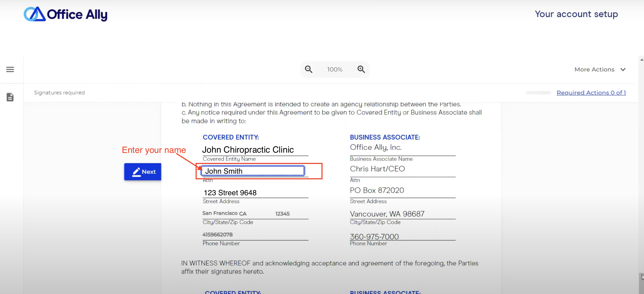Click the 360-975-7000 phone number
The image size is (644, 294).
click(374, 237)
